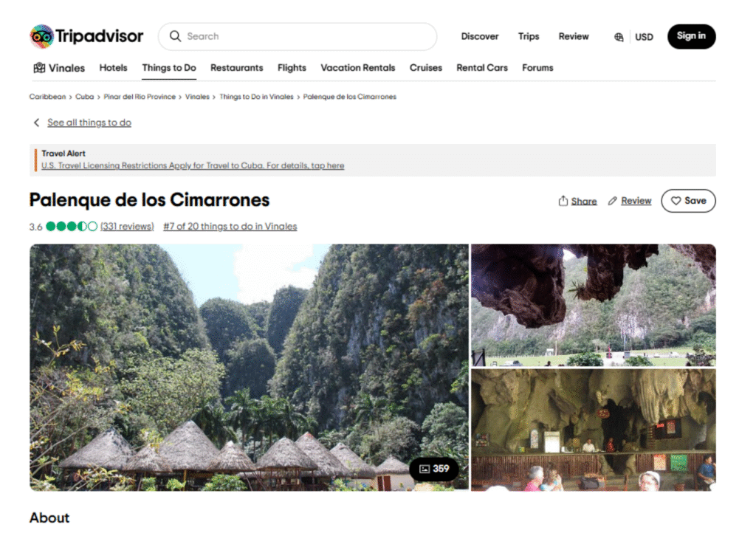Open the Vacation Rentals tab

(x=358, y=68)
